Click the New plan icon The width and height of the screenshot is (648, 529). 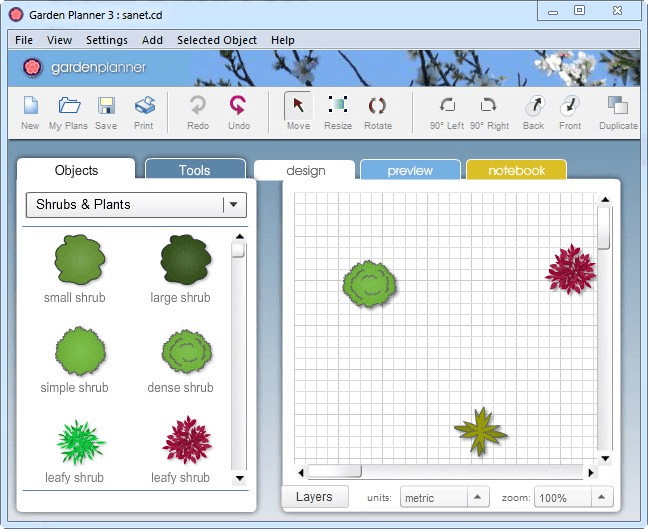pyautogui.click(x=30, y=106)
